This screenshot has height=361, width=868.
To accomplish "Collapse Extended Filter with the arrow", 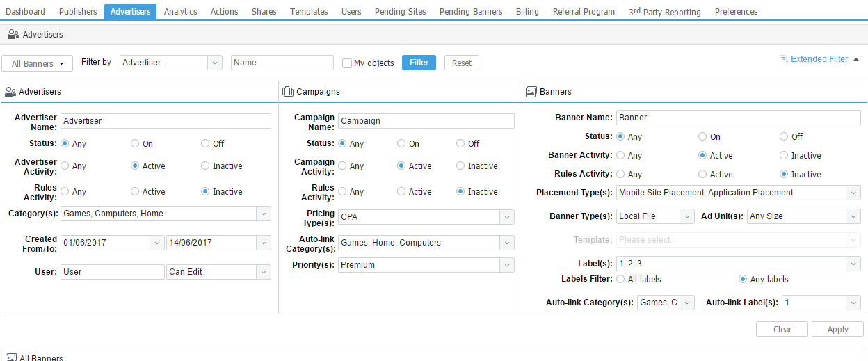I will pyautogui.click(x=856, y=59).
